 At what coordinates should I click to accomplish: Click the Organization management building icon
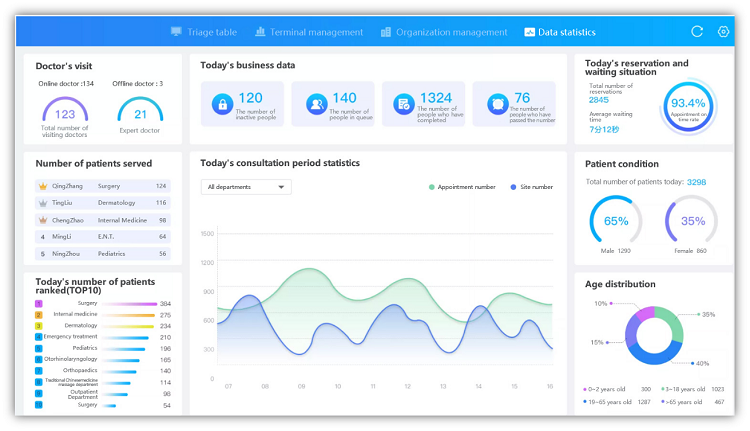coord(386,32)
